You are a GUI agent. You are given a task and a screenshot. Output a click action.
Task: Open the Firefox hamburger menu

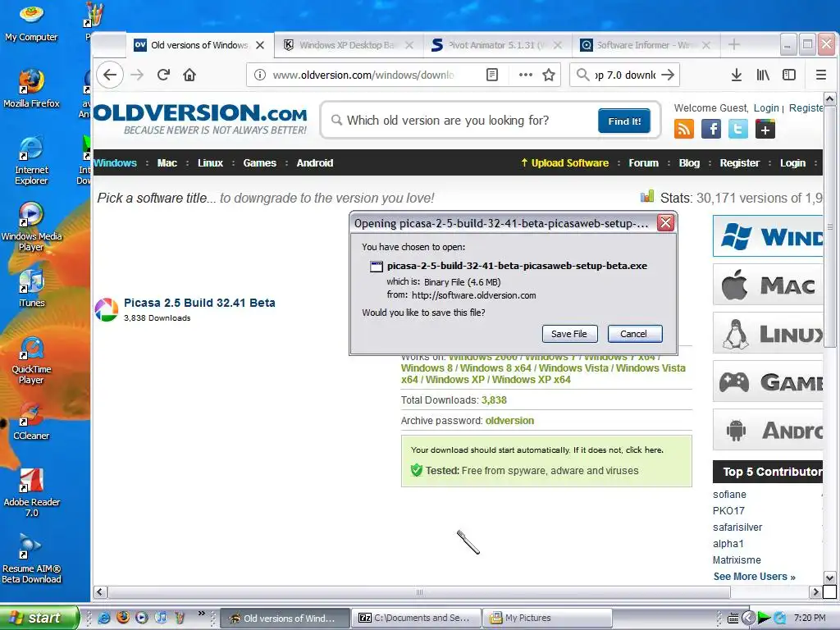(820, 75)
